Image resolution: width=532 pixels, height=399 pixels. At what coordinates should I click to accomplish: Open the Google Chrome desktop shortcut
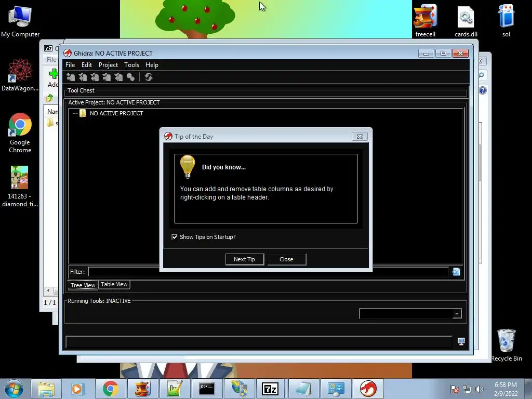[20, 133]
